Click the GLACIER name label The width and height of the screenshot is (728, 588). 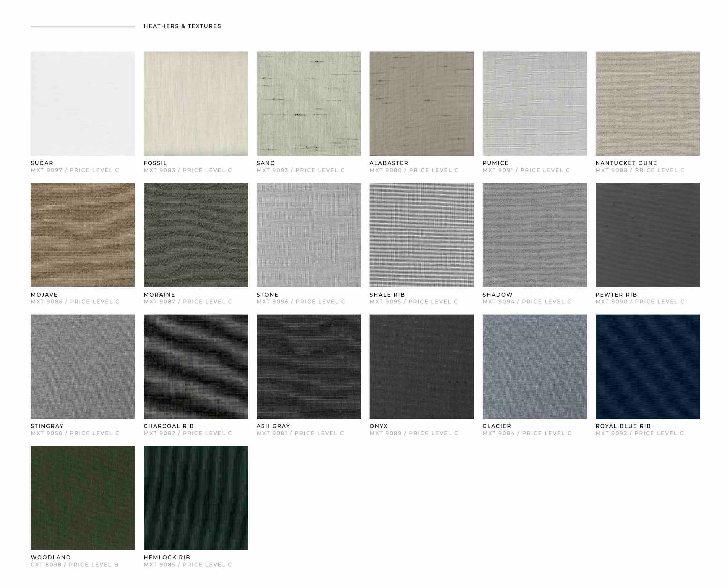[497, 426]
